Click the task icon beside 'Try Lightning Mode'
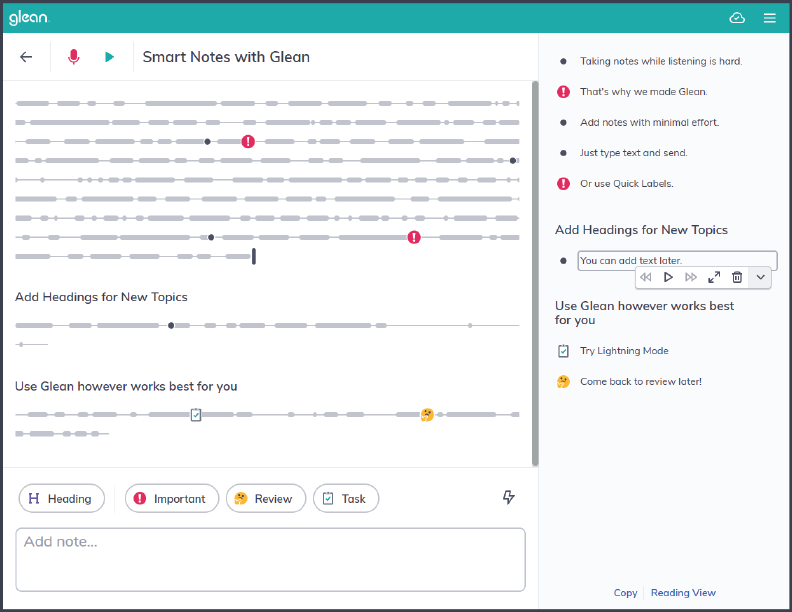The width and height of the screenshot is (792, 612). 563,351
